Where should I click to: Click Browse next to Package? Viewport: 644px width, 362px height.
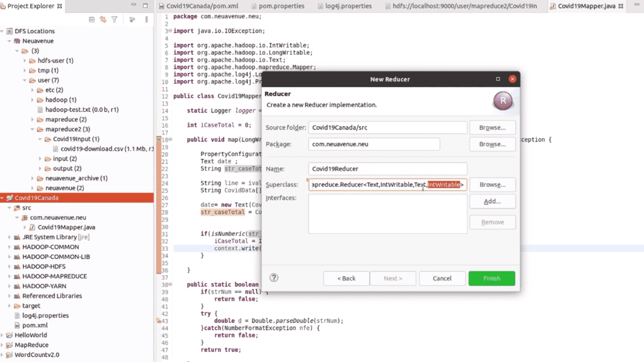pos(493,144)
